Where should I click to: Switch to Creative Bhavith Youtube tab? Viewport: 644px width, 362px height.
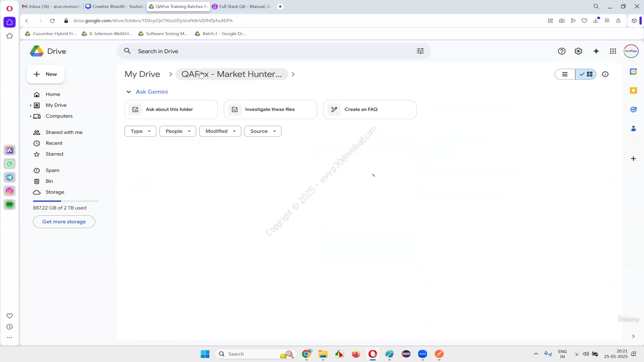(115, 7)
